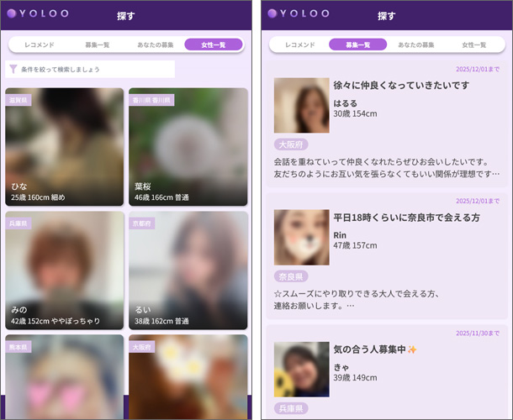The width and height of the screenshot is (513, 420).
Task: Click the search conditions filter field
Action: point(94,69)
